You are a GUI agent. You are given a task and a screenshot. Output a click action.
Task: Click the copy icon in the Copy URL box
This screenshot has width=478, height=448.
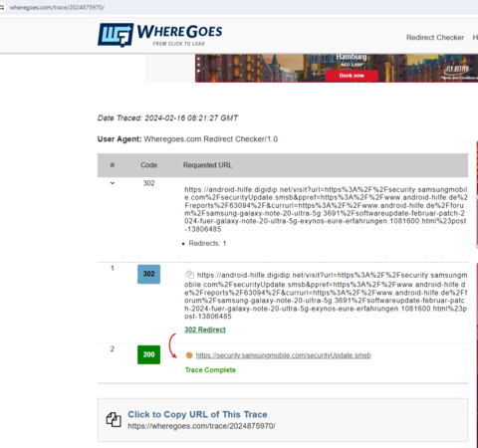114,420
